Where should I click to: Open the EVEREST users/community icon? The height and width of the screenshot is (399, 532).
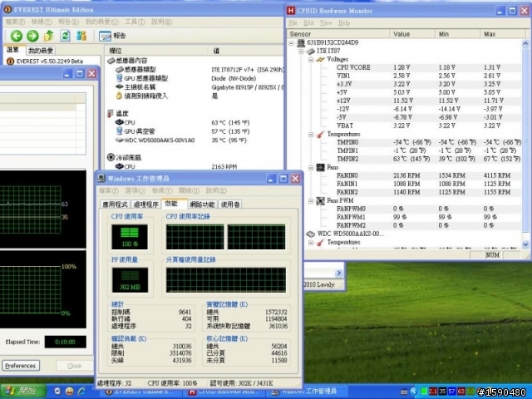[81, 36]
